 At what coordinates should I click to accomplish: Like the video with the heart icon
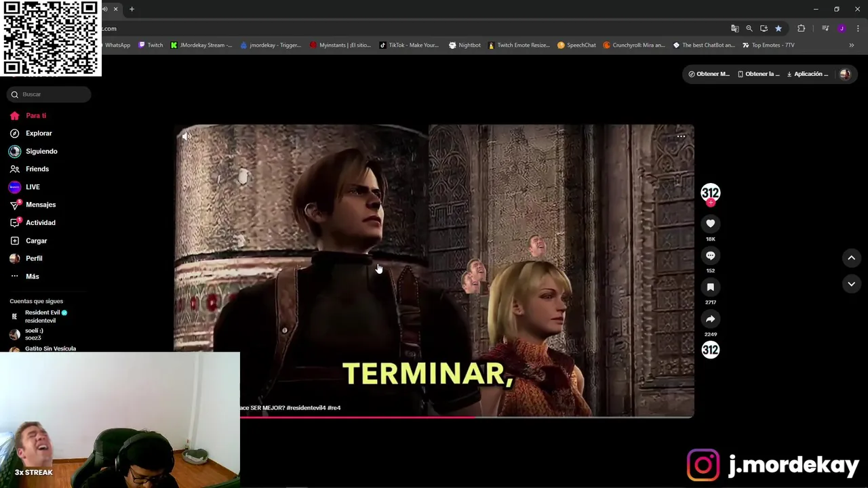(710, 224)
